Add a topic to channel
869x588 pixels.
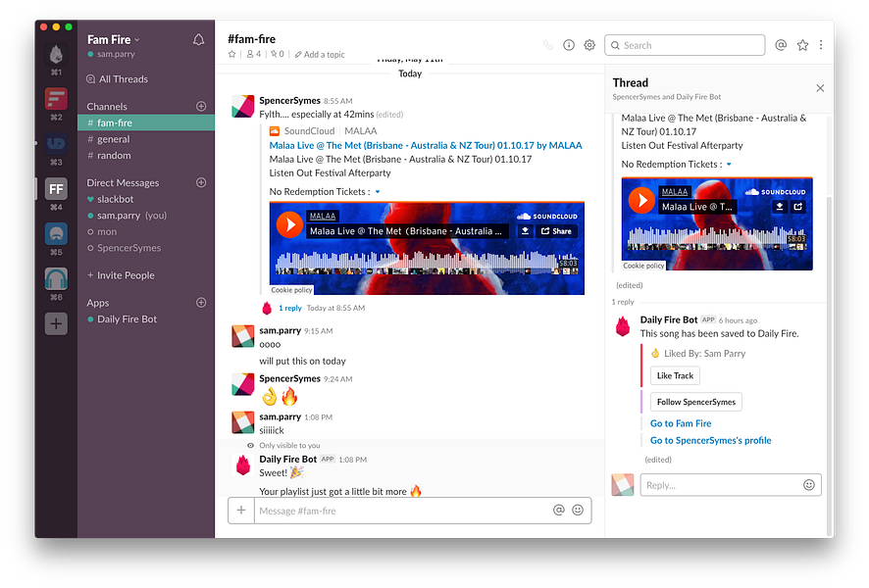click(320, 54)
